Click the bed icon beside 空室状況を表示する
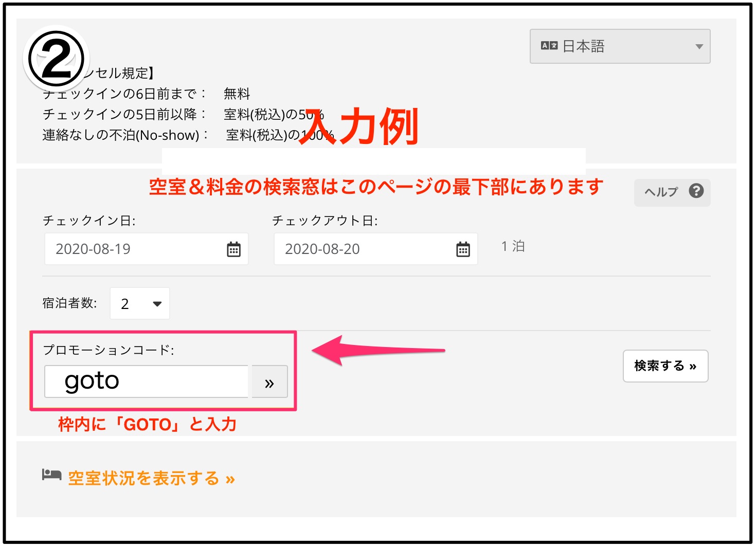 51,475
